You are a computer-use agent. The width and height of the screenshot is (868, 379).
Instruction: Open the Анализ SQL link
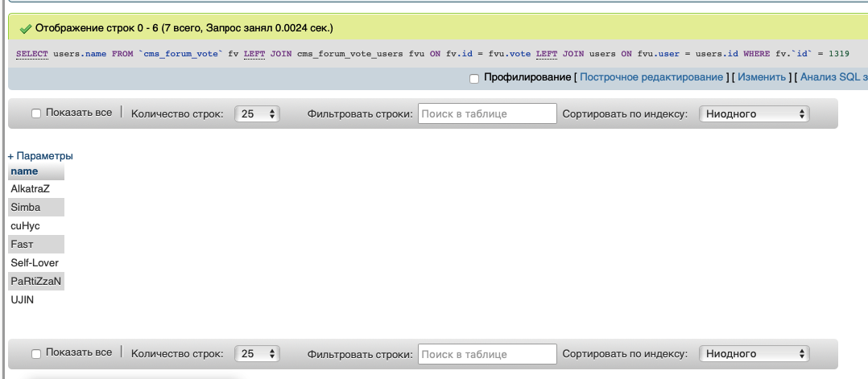point(833,77)
